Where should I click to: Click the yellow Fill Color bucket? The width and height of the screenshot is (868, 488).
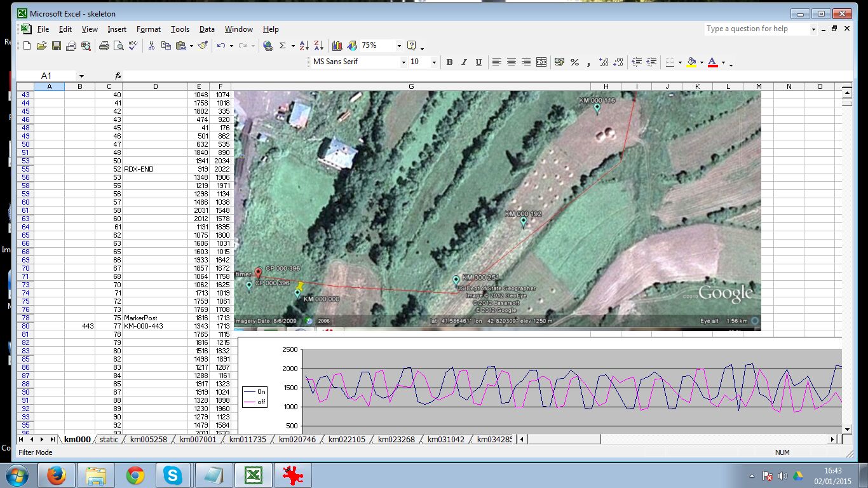(x=691, y=62)
